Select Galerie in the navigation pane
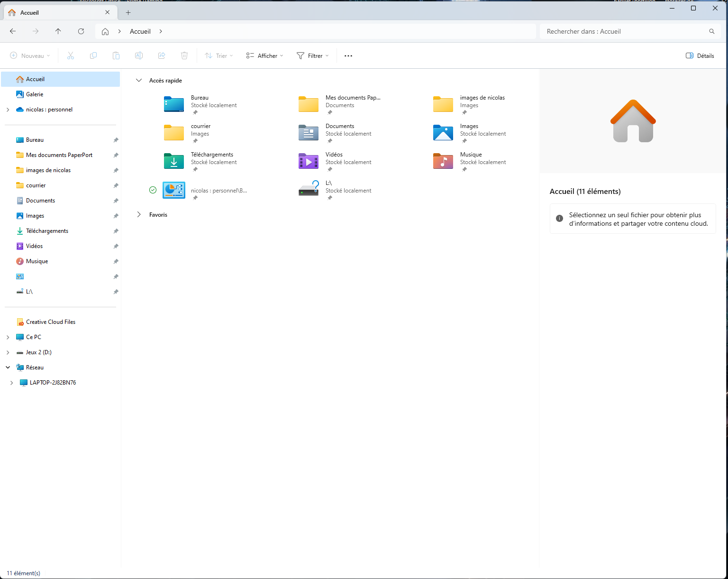 click(x=35, y=94)
